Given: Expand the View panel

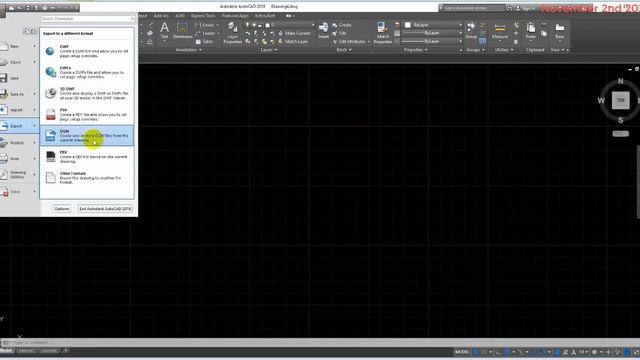Looking at the screenshot, I should click(x=558, y=50).
